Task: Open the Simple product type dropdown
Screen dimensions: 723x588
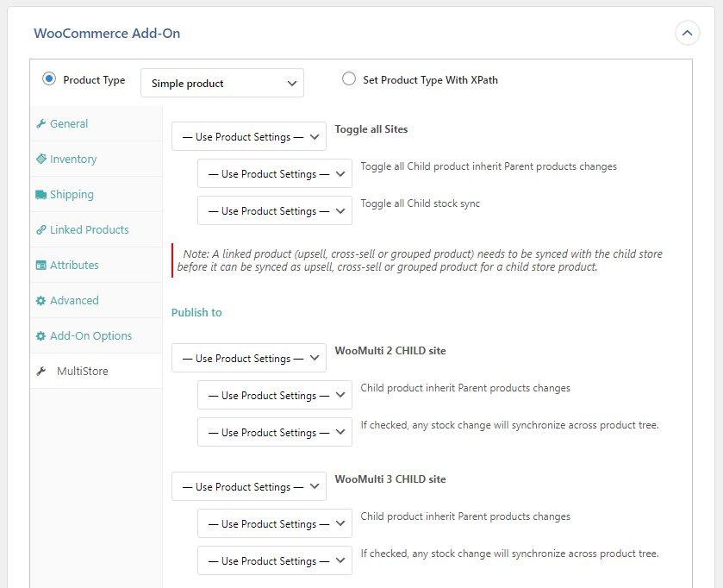Action: coord(222,84)
